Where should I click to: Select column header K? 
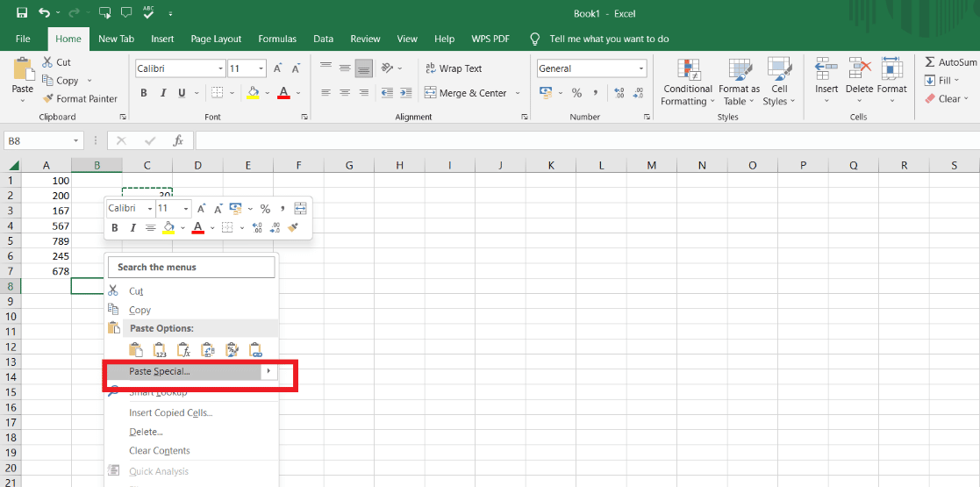click(551, 166)
